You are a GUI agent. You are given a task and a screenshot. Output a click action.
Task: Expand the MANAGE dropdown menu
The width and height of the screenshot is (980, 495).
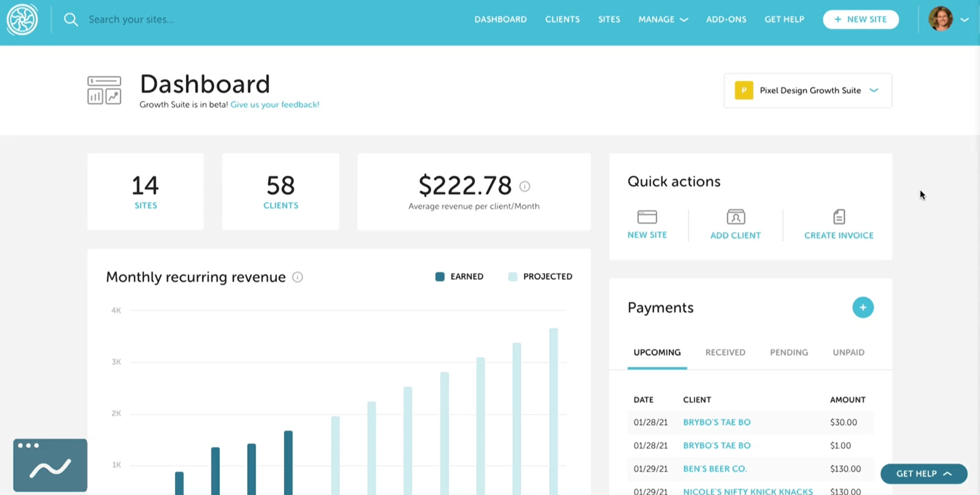663,19
